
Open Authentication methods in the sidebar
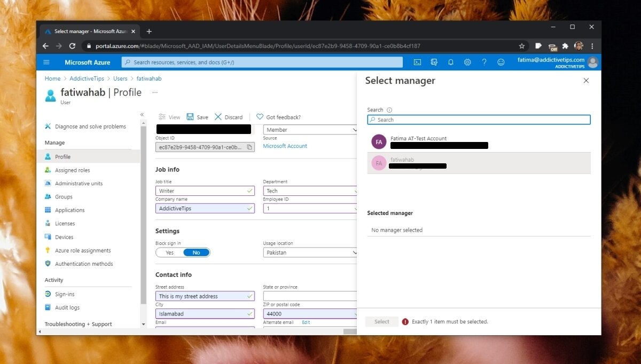tap(84, 263)
